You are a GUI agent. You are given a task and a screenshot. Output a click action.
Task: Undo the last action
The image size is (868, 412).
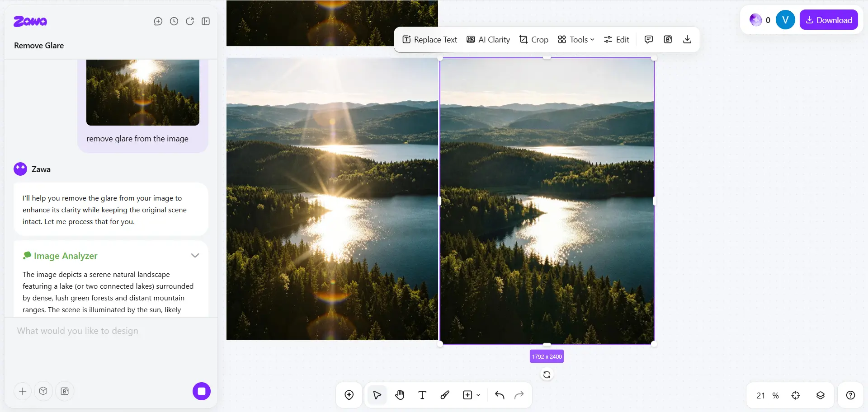[x=500, y=395]
